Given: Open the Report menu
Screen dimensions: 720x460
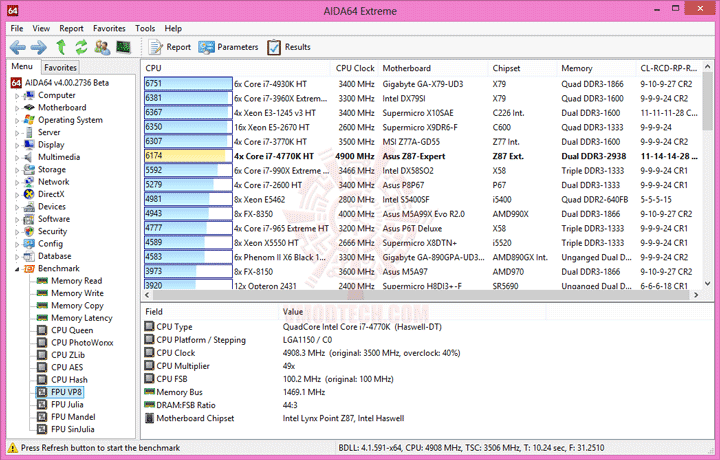Looking at the screenshot, I should coord(71,28).
